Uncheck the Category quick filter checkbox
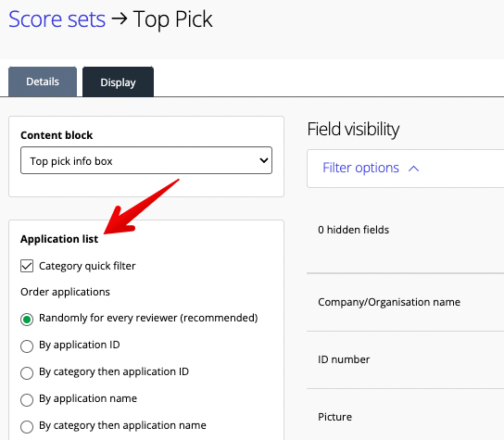This screenshot has height=440, width=504. 27,266
